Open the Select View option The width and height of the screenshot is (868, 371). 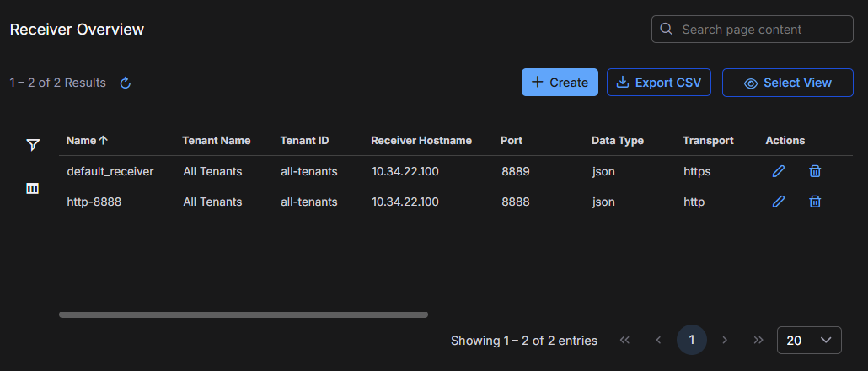click(787, 83)
